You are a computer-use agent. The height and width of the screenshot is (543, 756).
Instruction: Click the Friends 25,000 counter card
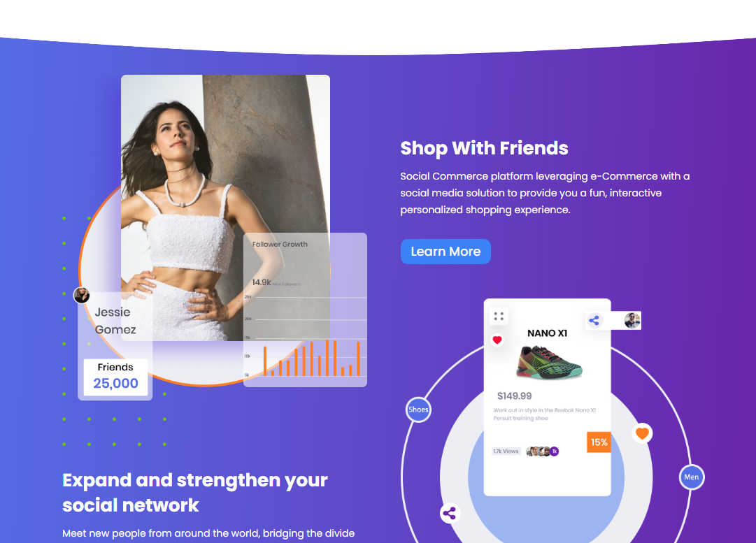click(x=115, y=377)
